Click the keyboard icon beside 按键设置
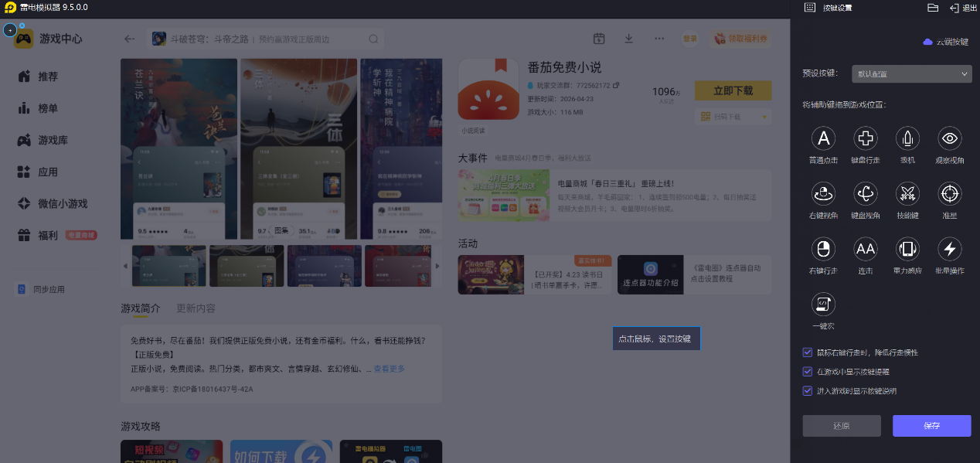 [x=810, y=7]
